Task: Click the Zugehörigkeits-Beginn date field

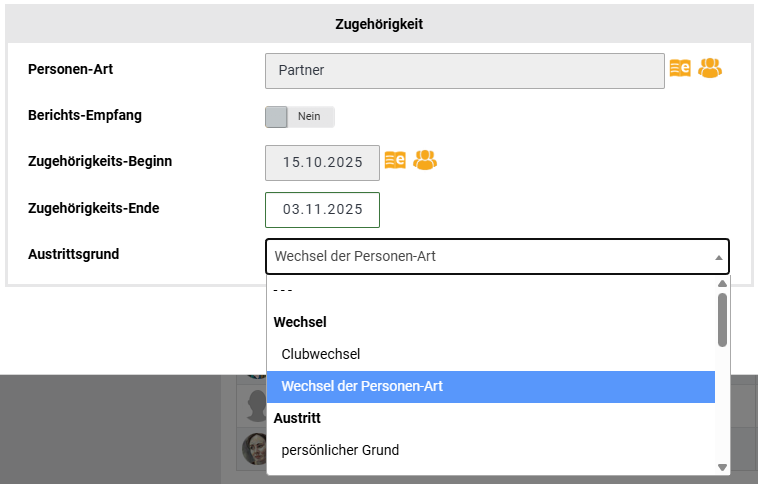Action: [x=322, y=162]
